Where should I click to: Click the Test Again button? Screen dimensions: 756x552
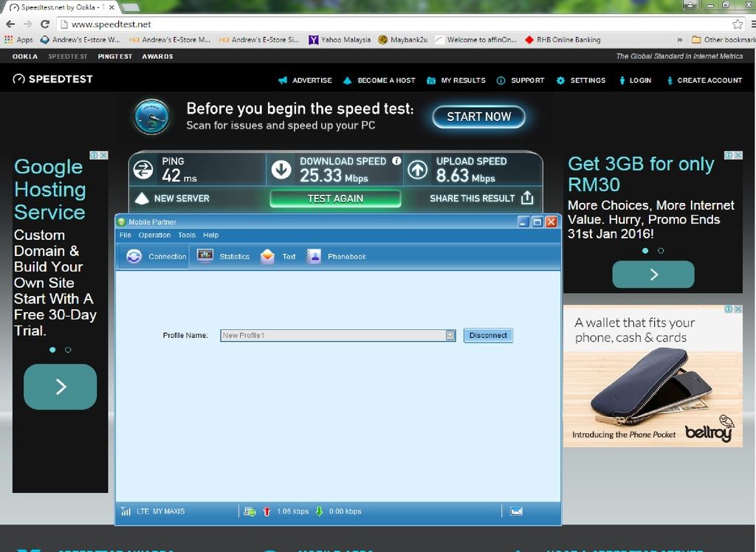[335, 199]
